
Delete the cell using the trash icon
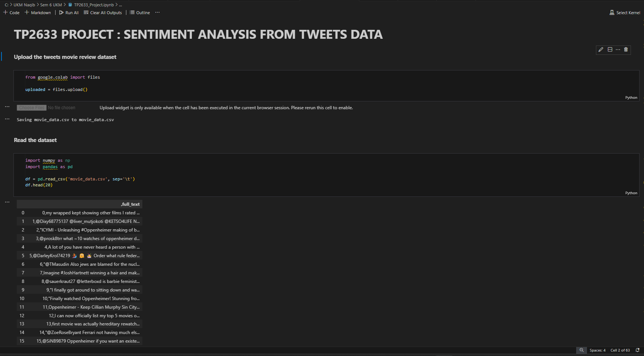pos(626,50)
